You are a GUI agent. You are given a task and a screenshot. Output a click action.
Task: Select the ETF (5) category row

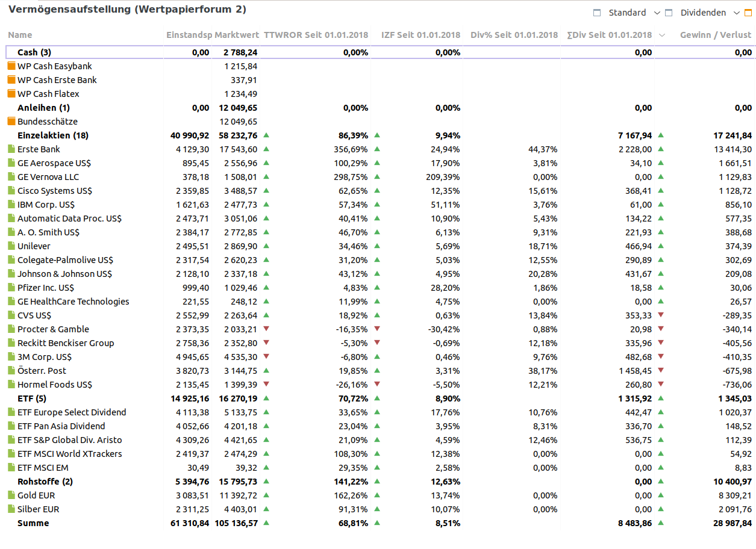pyautogui.click(x=380, y=399)
